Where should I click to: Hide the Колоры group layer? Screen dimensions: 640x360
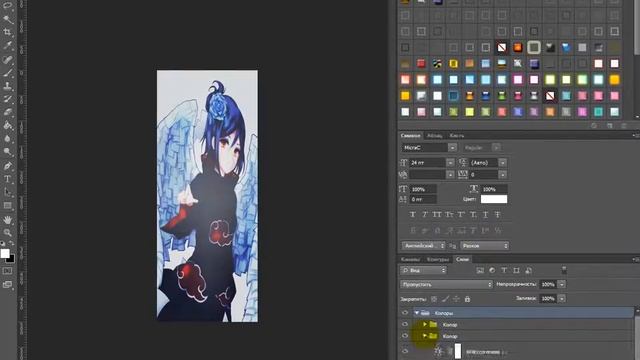point(405,313)
